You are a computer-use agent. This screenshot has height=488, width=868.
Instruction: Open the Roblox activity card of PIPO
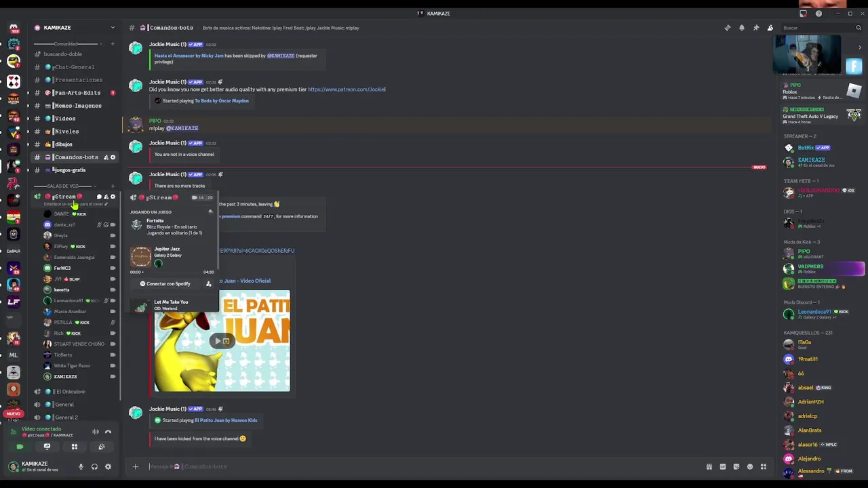click(823, 91)
